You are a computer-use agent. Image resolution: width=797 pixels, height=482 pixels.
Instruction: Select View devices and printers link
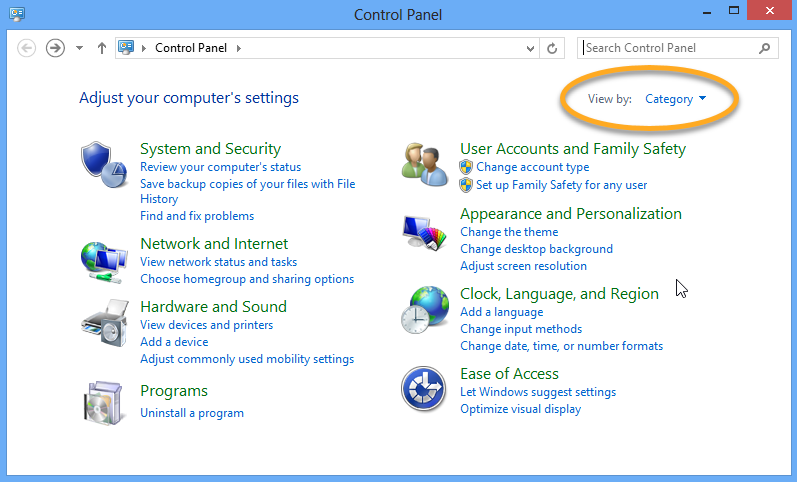pyautogui.click(x=206, y=325)
